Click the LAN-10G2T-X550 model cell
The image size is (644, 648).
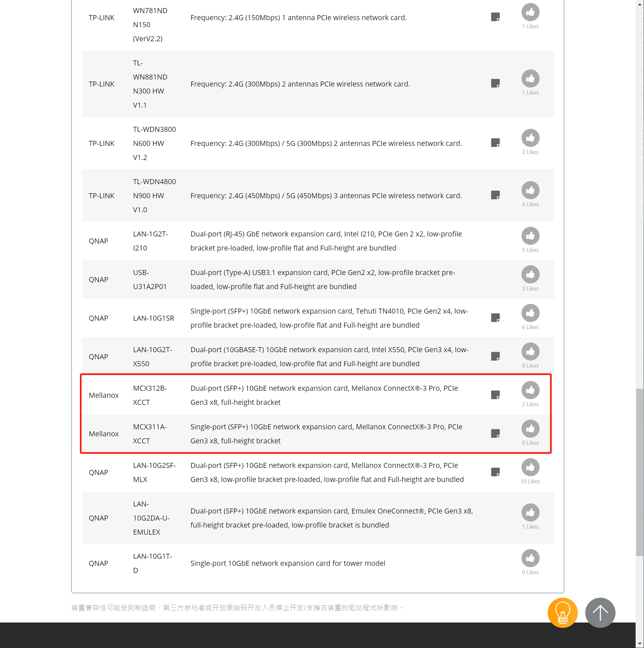tap(152, 357)
